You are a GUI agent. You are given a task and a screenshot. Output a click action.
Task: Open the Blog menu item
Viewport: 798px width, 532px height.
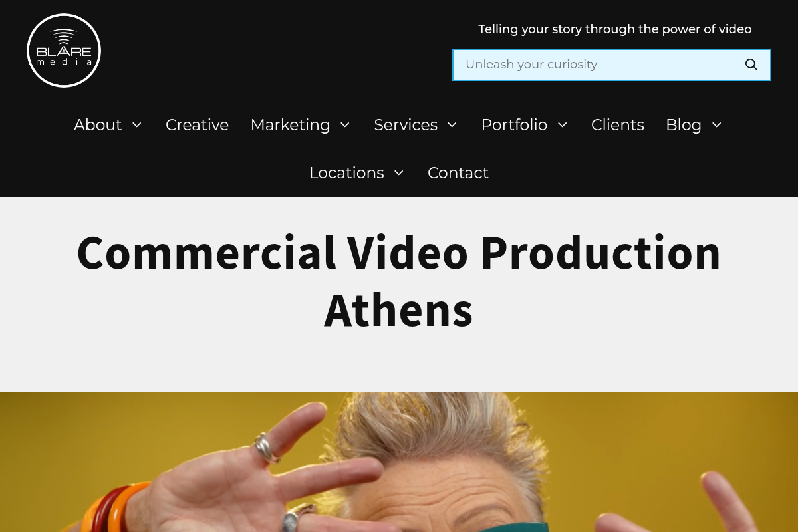(684, 125)
